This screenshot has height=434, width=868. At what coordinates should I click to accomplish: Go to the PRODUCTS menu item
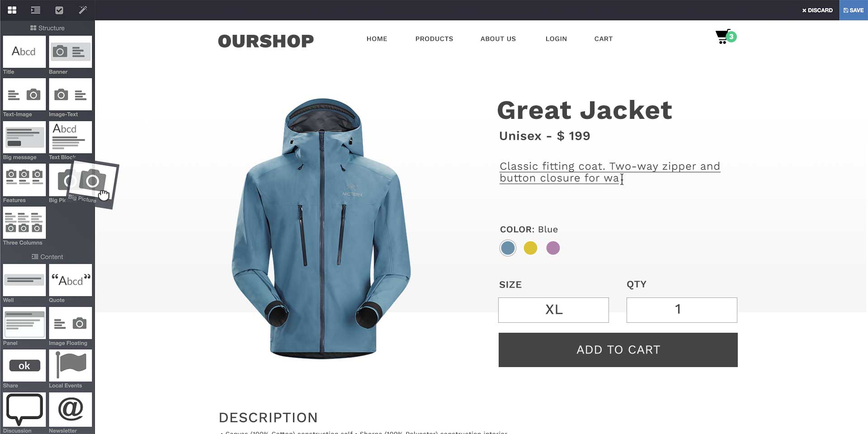tap(434, 39)
